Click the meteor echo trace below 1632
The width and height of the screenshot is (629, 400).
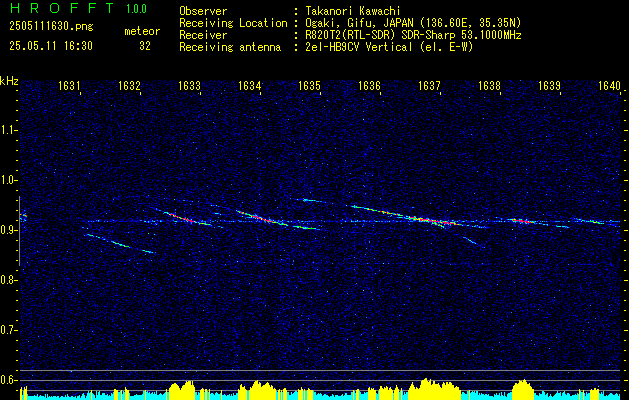click(120, 244)
